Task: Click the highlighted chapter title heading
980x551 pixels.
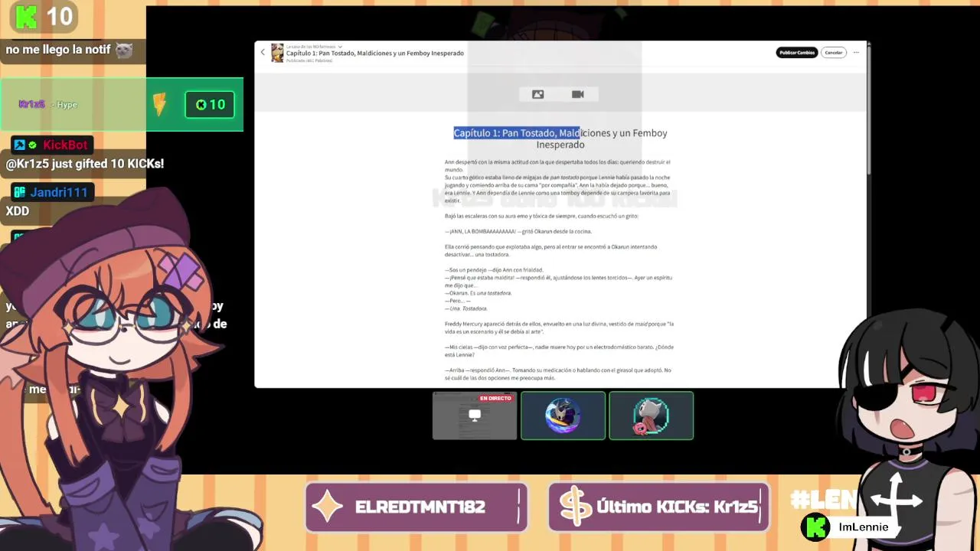Action: click(560, 139)
